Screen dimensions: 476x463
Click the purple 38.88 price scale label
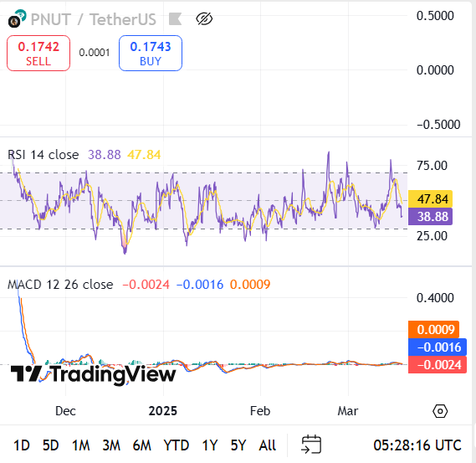point(431,217)
